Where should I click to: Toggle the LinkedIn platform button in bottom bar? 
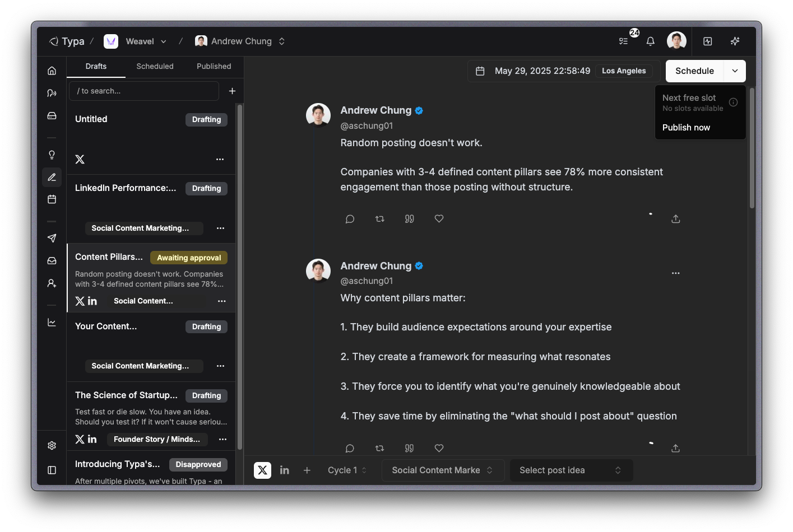pyautogui.click(x=285, y=470)
